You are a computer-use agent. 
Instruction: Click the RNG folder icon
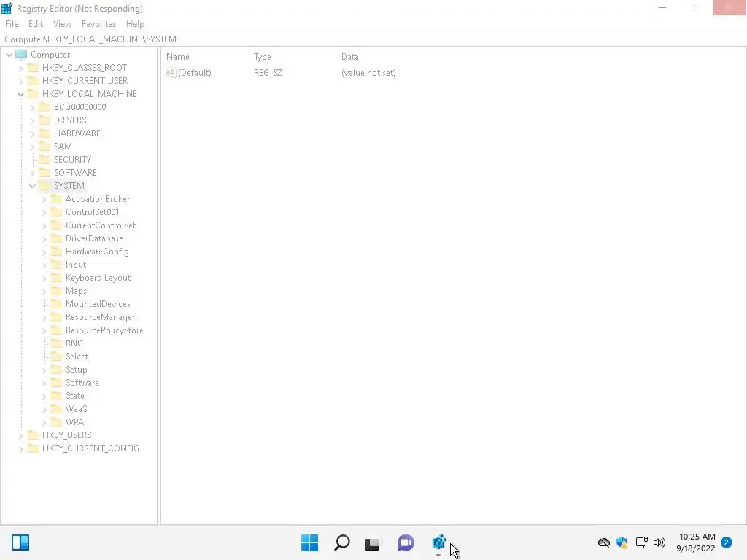coord(56,343)
